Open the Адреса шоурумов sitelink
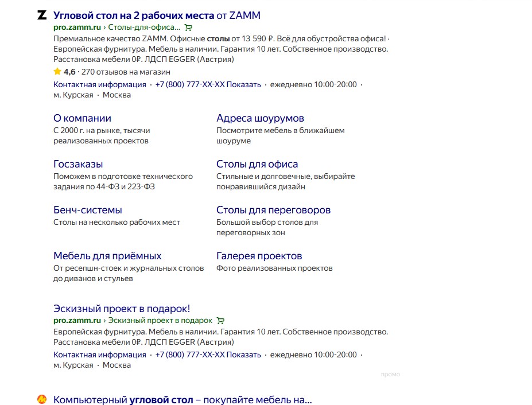Viewport: 532px width, 405px height. click(x=260, y=118)
